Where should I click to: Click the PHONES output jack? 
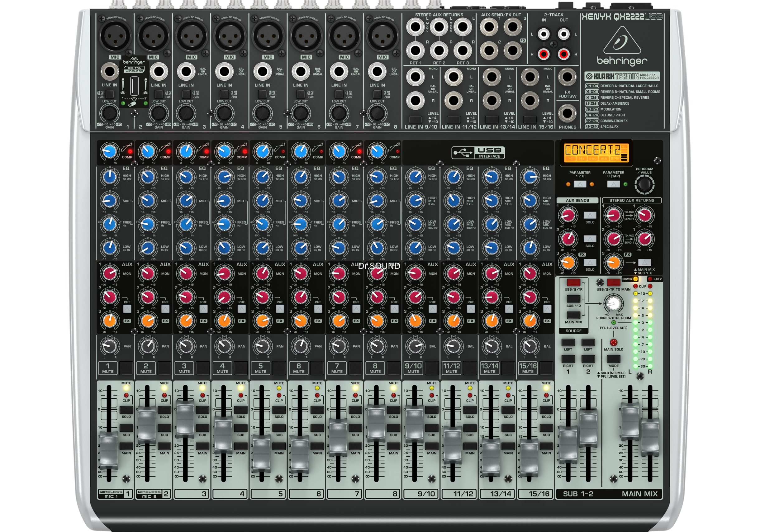pyautogui.click(x=567, y=113)
